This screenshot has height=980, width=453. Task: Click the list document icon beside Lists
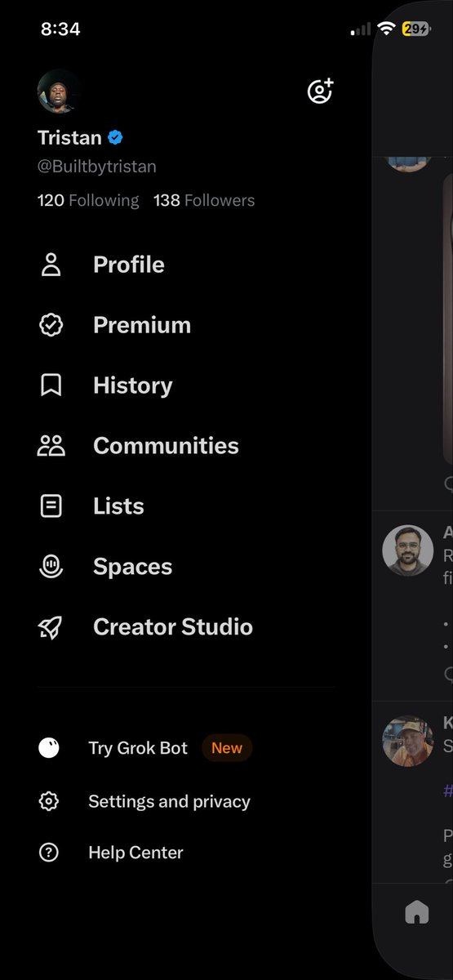tap(51, 506)
